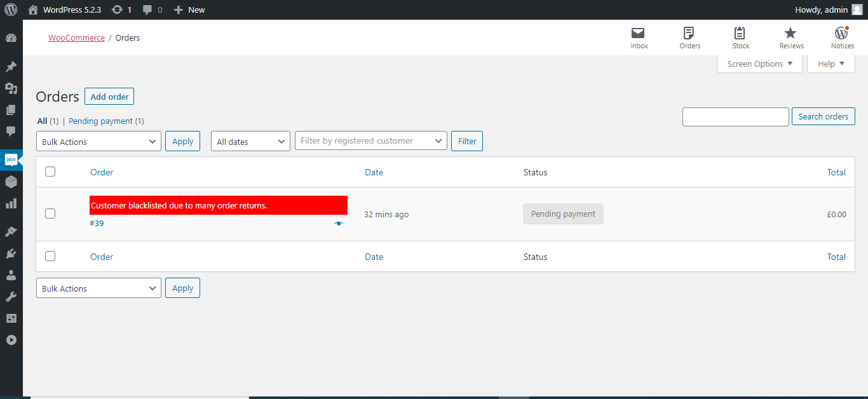Tick the select-all checkbox in table footer

(x=50, y=256)
